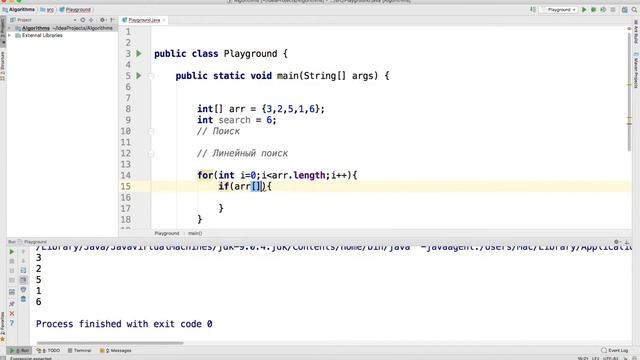Click the editor vertical scrollbar
Image resolution: width=640 pixels, height=360 pixels.
pyautogui.click(x=629, y=92)
